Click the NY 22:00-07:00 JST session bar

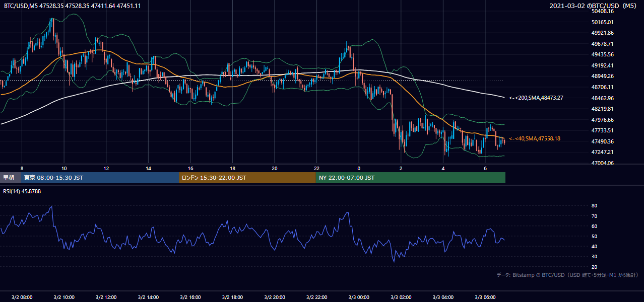point(410,178)
